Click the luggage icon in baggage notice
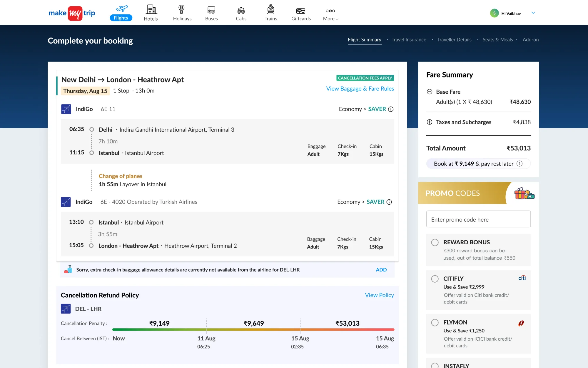The image size is (588, 368). [68, 269]
